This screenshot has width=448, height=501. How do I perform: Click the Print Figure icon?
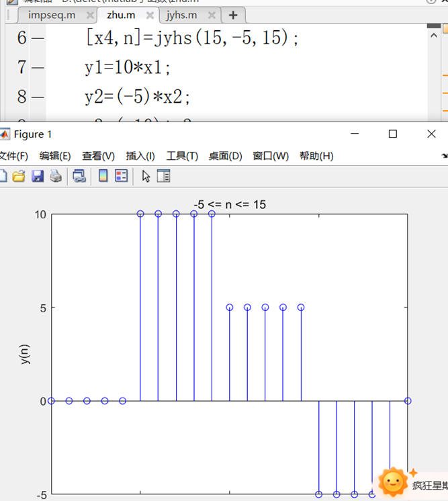pyautogui.click(x=56, y=176)
